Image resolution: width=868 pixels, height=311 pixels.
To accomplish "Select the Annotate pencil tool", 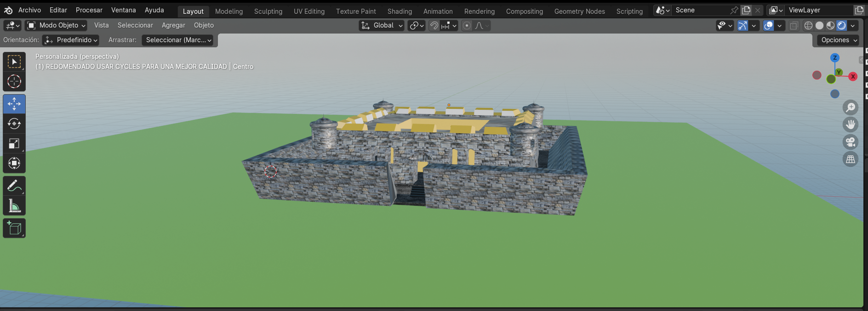I will 14,186.
